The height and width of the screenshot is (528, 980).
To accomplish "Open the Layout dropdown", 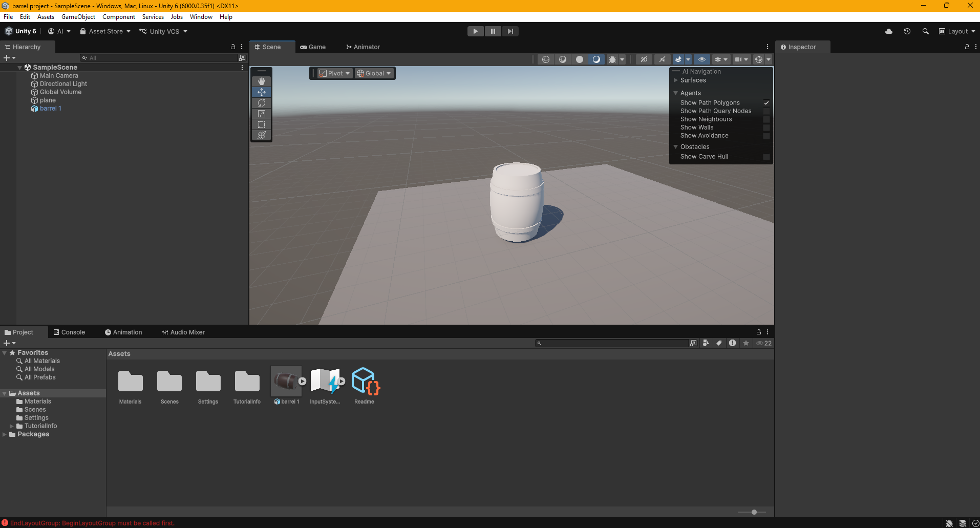I will pyautogui.click(x=957, y=31).
